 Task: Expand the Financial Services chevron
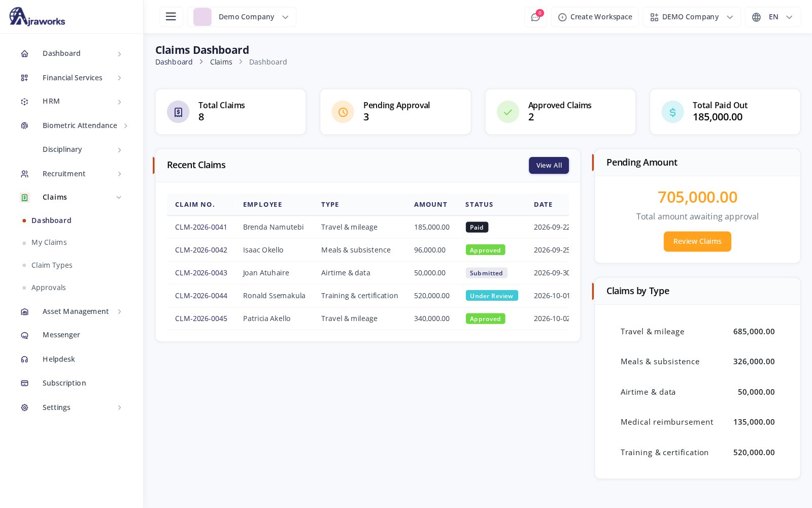click(x=119, y=78)
